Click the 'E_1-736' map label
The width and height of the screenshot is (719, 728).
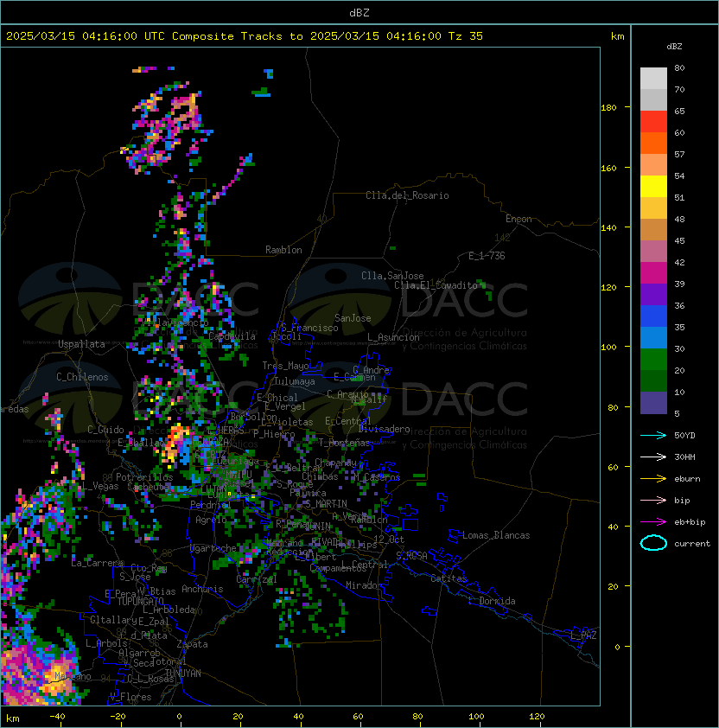[487, 256]
